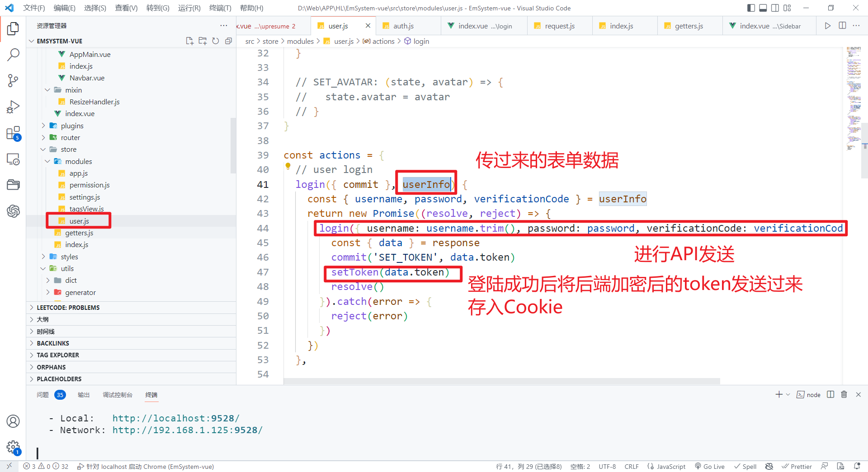Viewport: 868px width, 472px height.
Task: Click the editor horizontal scrollbar
Action: 502,381
